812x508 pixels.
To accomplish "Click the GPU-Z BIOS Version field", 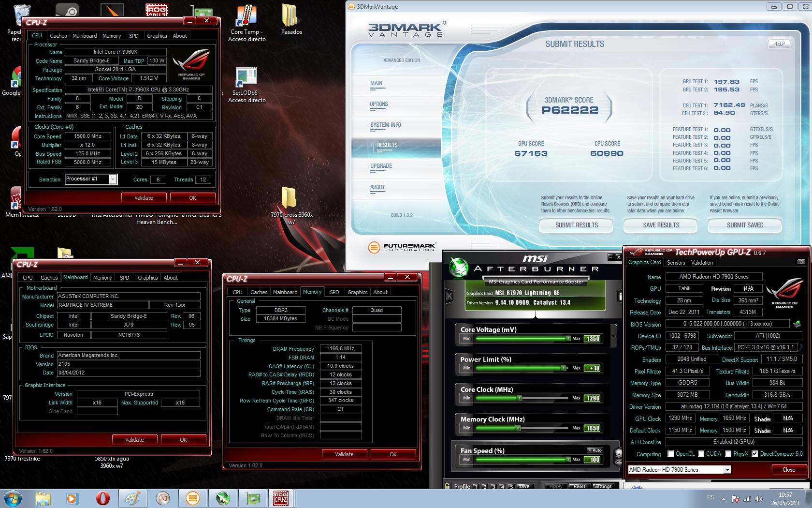I will 727,324.
